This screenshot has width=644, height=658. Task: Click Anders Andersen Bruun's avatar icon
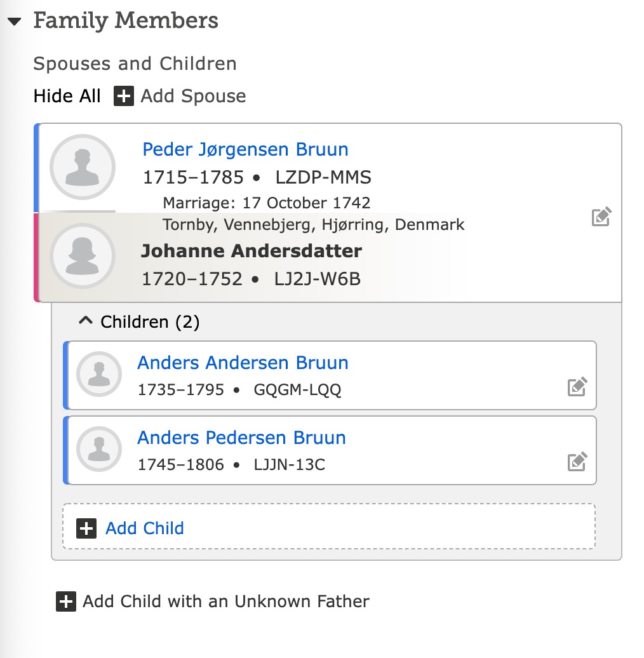[99, 374]
